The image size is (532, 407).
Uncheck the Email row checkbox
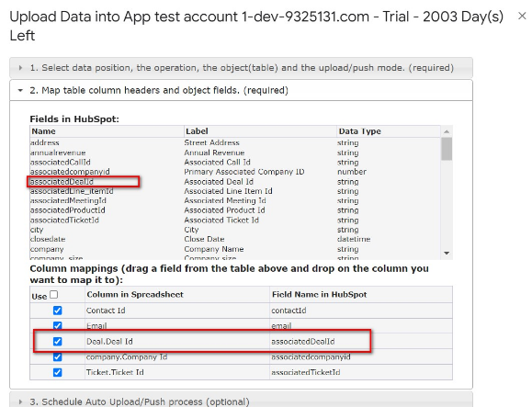[57, 325]
